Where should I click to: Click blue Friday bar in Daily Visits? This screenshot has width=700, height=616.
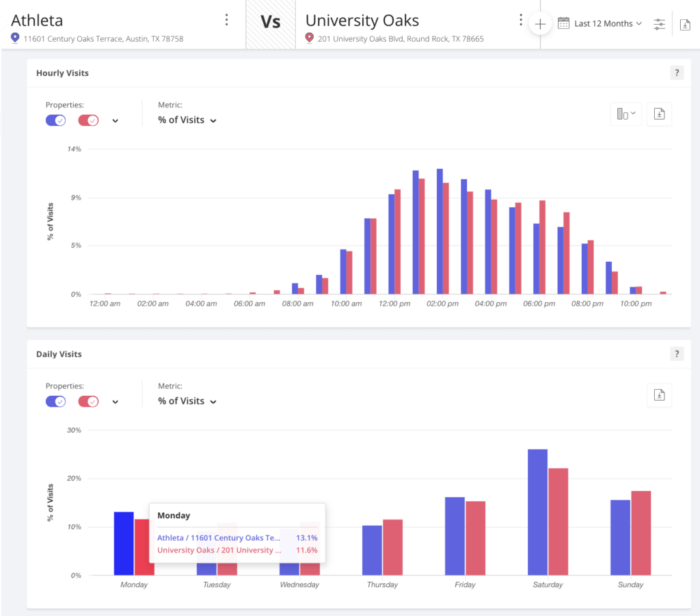455,536
